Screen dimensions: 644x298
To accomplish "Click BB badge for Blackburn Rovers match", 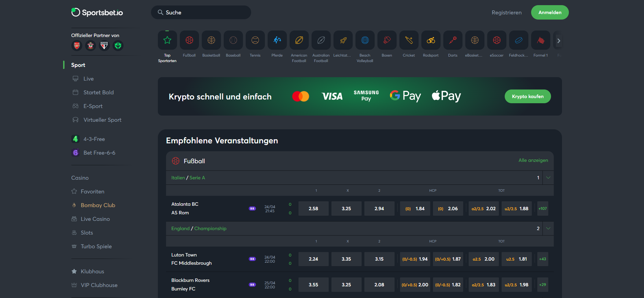I will click(252, 285).
